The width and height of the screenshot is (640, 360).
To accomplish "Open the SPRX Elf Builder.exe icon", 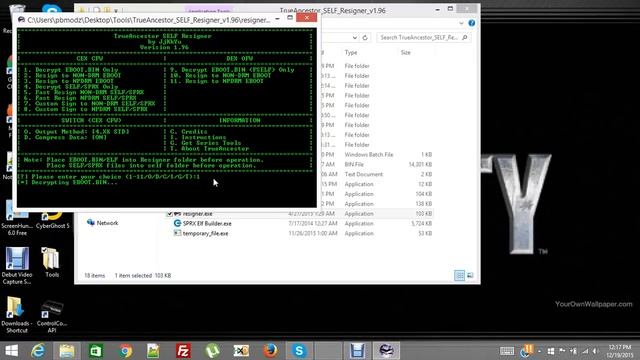I will pos(177,223).
